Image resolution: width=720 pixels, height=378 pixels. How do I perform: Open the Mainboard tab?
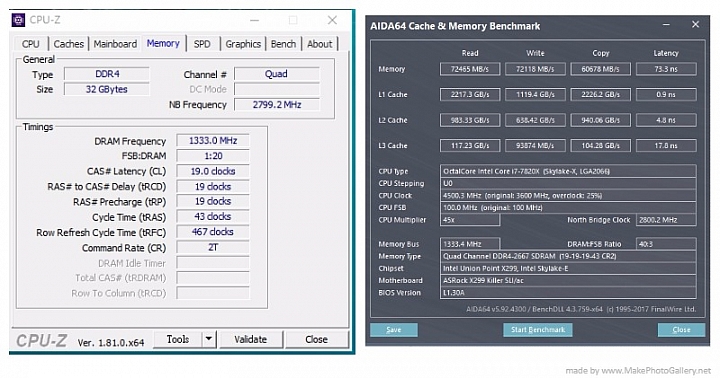[x=115, y=44]
